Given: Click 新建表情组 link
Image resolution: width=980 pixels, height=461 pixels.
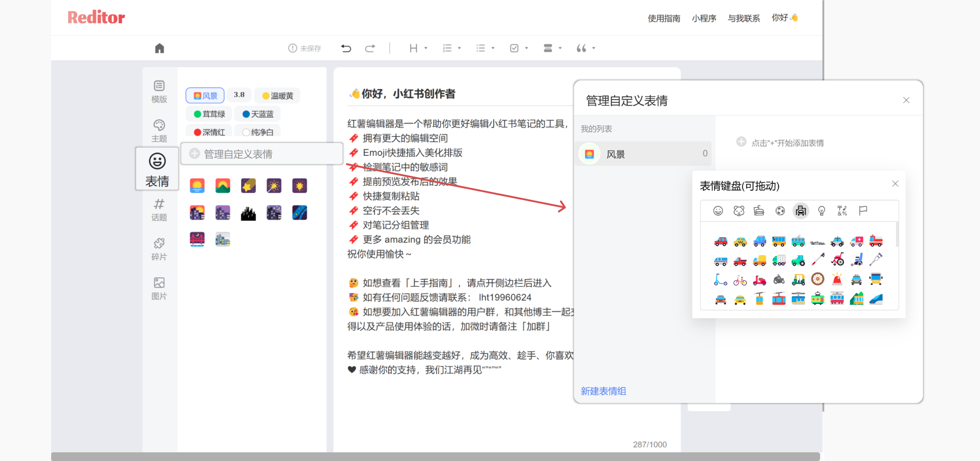Looking at the screenshot, I should [603, 391].
